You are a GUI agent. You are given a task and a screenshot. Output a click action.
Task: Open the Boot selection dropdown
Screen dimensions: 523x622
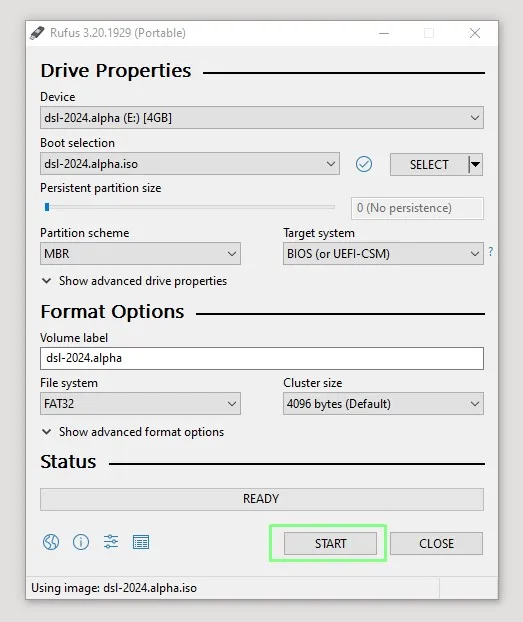(190, 164)
